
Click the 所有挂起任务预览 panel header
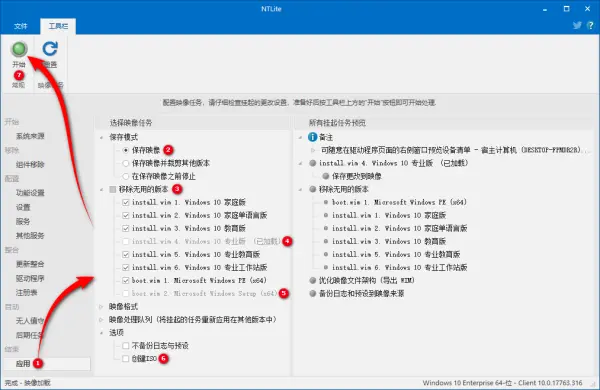pos(337,123)
